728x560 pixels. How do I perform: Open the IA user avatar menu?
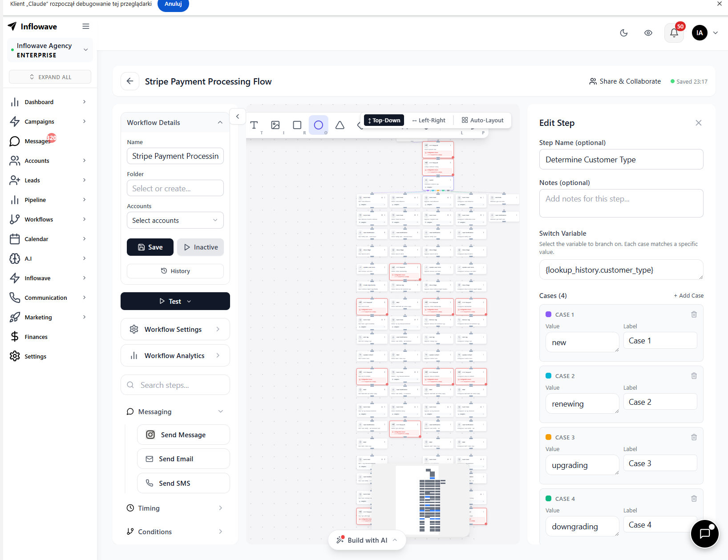click(700, 32)
